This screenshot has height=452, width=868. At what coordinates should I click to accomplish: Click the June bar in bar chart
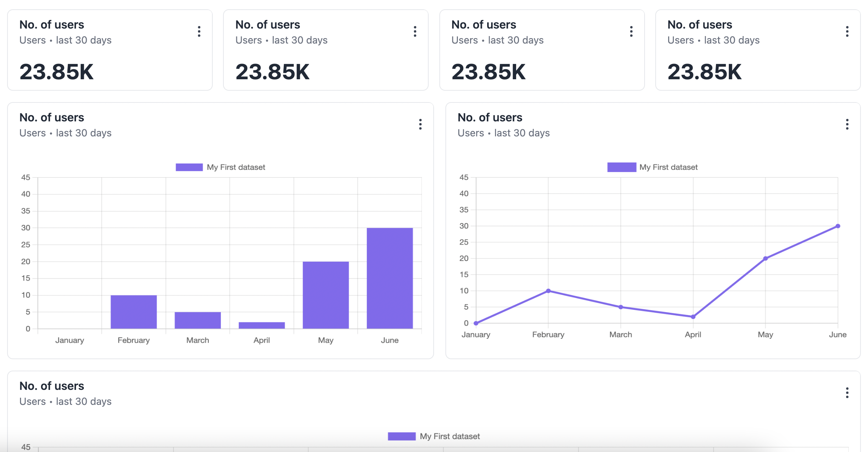pos(390,278)
